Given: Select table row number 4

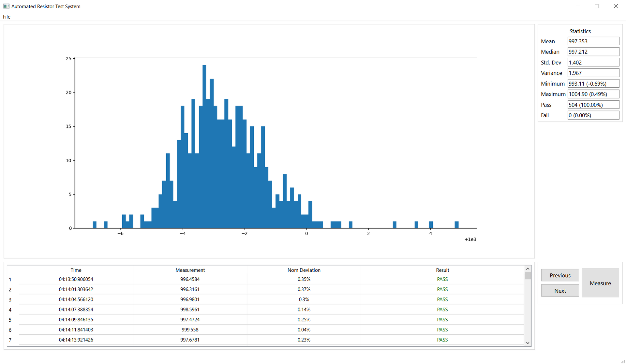Looking at the screenshot, I should point(10,310).
